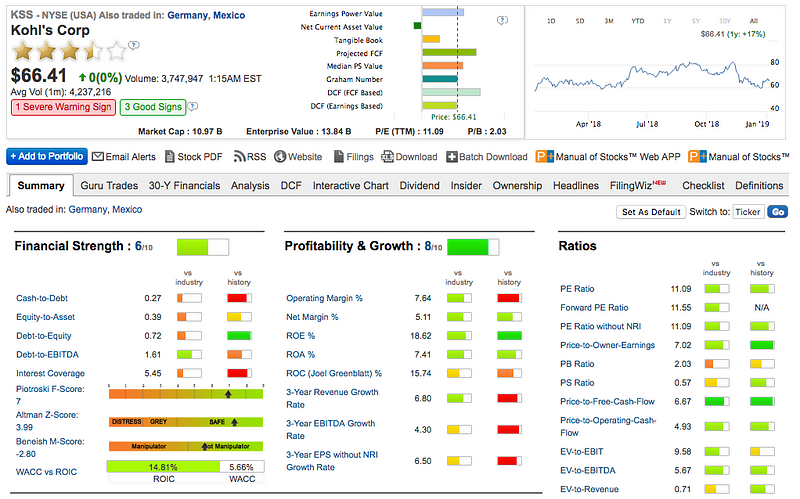This screenshot has height=499, width=800.
Task: Click the Batch Download plus icon
Action: 452,157
